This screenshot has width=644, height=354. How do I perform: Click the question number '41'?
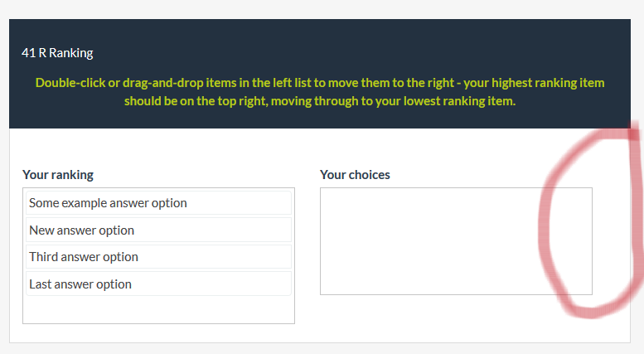pyautogui.click(x=28, y=53)
